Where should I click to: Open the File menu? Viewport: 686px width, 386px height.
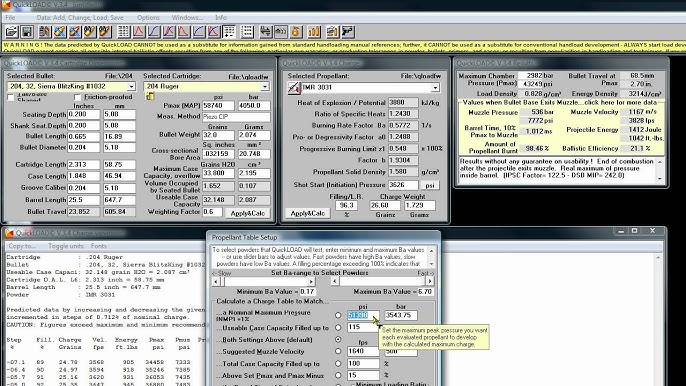click(10, 18)
